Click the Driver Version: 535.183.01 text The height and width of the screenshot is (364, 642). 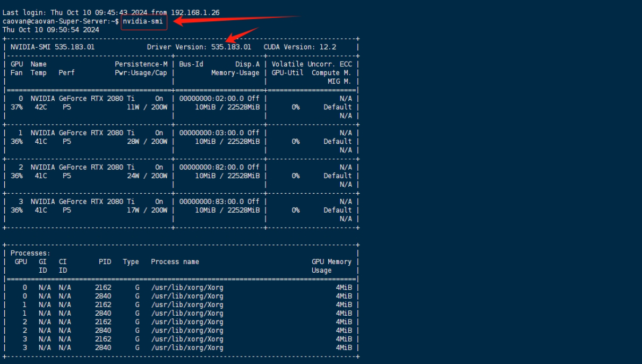[x=199, y=47]
